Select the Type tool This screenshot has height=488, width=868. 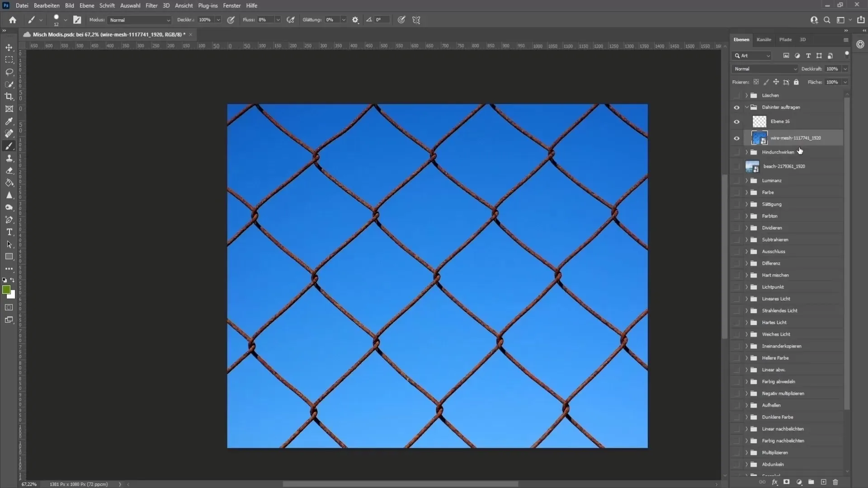(9, 232)
